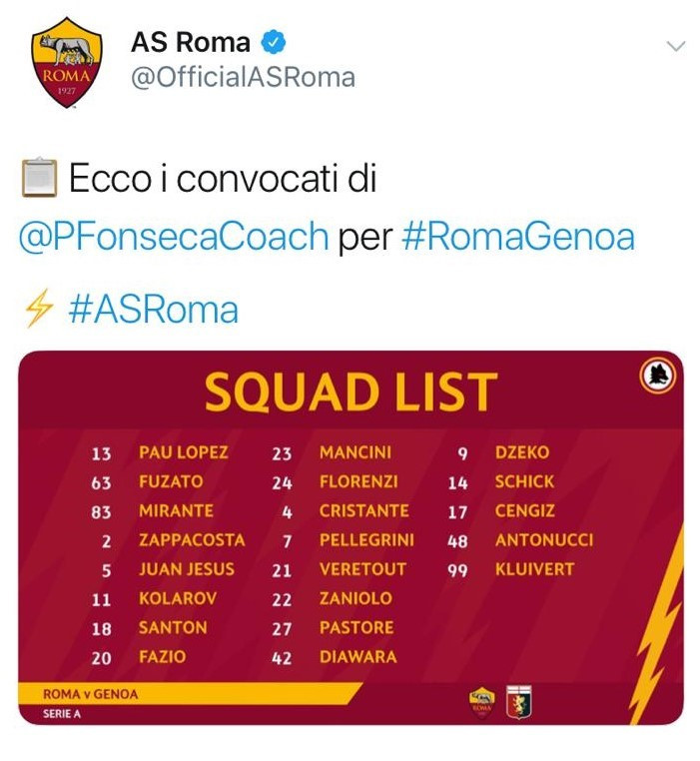Open the @PFonsecaCoach mention link
This screenshot has height=761, width=700.
pyautogui.click(x=174, y=238)
